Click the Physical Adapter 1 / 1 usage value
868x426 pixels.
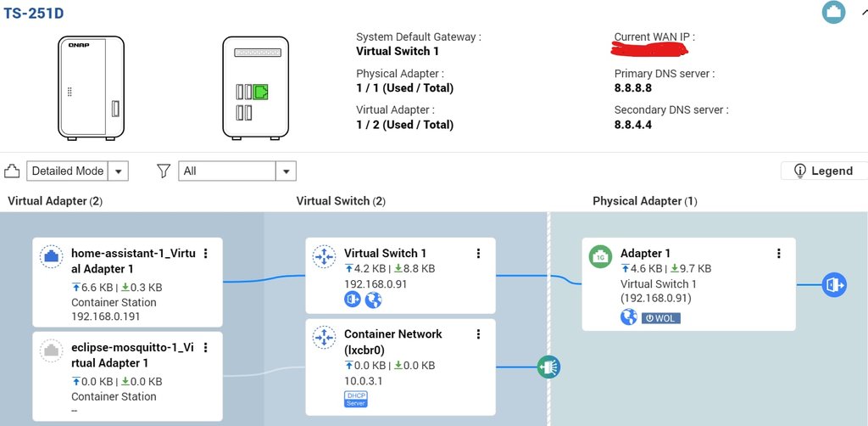[x=404, y=88]
